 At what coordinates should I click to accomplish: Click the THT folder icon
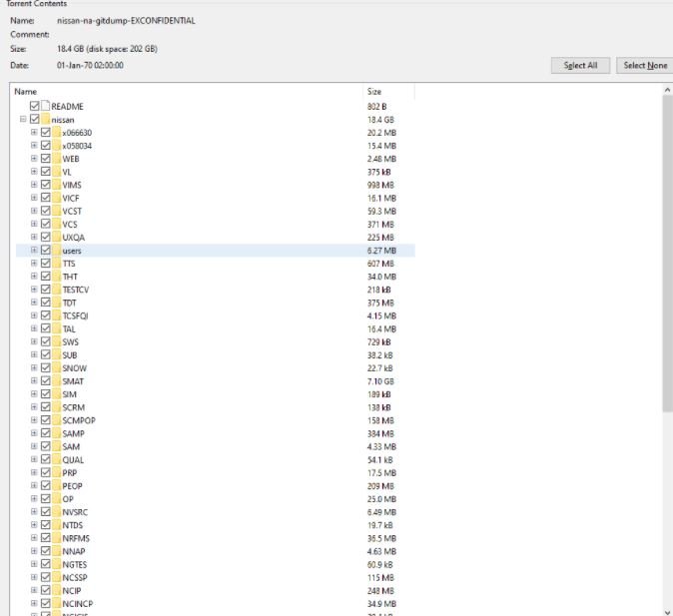[56, 276]
